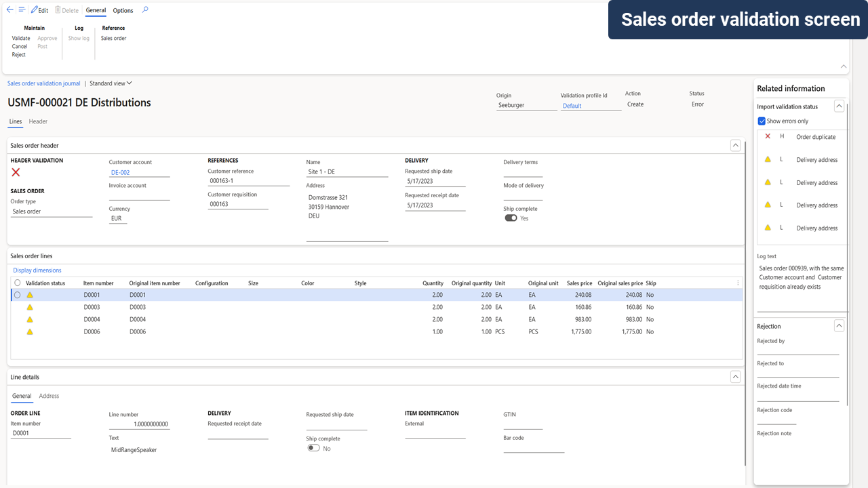Image resolution: width=868 pixels, height=488 pixels.
Task: Click the GTIN field
Action: point(523,424)
